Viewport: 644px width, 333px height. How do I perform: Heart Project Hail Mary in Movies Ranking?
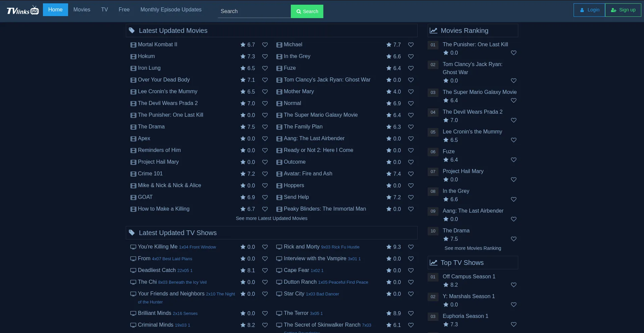pyautogui.click(x=514, y=179)
